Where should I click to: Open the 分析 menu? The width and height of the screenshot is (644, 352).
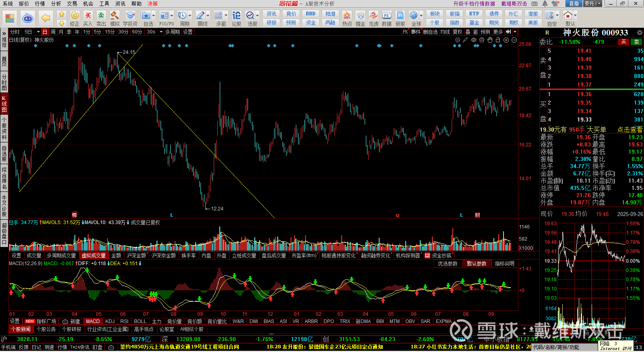point(56,4)
